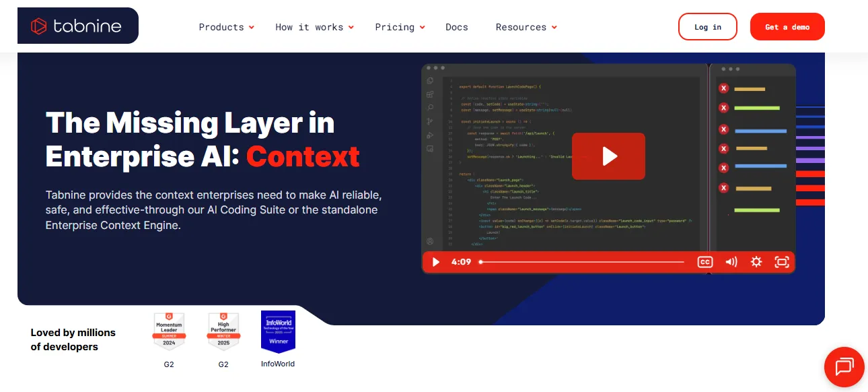Screen dimensions: 868x392
Task: Click the InfoWorld label under badge
Action: tap(278, 364)
